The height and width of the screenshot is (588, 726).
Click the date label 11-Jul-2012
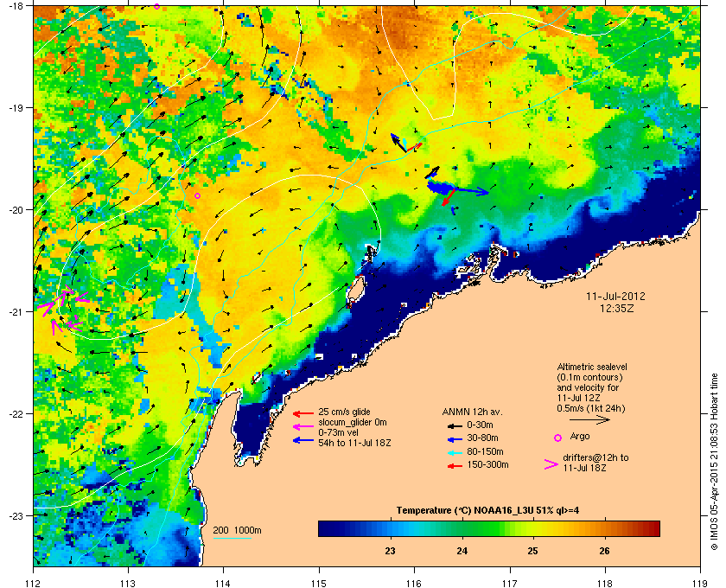pos(615,297)
